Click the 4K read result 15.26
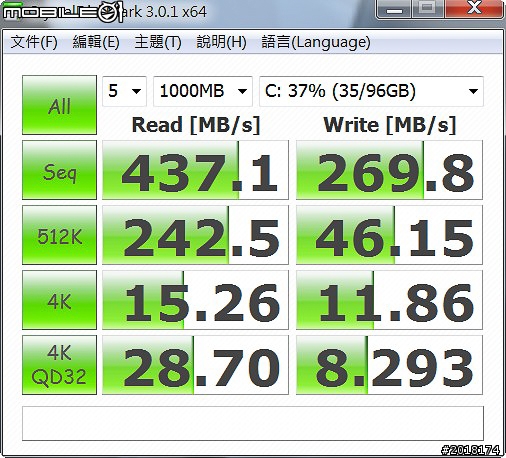This screenshot has width=506, height=458. (x=195, y=300)
